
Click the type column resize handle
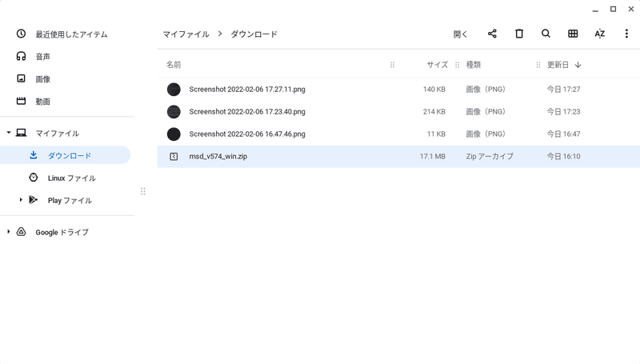(538, 65)
